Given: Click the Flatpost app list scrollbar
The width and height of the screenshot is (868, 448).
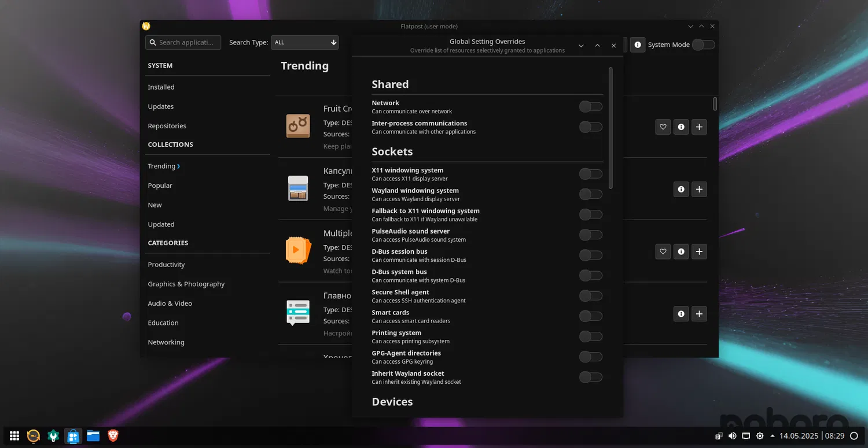Looking at the screenshot, I should pos(715,103).
